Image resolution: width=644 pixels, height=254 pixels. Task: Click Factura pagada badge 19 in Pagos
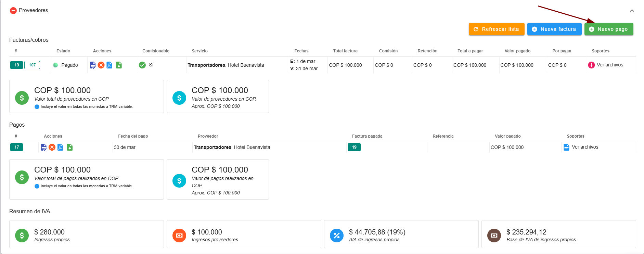point(354,147)
